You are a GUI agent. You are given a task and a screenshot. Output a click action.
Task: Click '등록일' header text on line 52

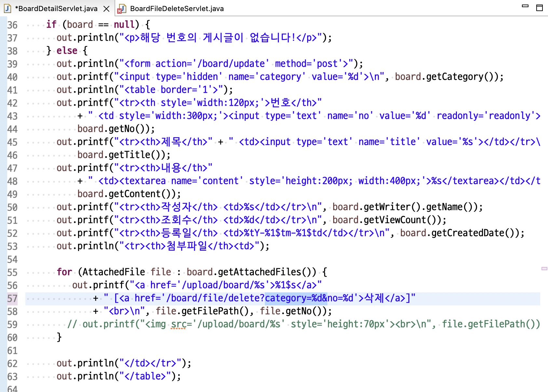(x=176, y=233)
